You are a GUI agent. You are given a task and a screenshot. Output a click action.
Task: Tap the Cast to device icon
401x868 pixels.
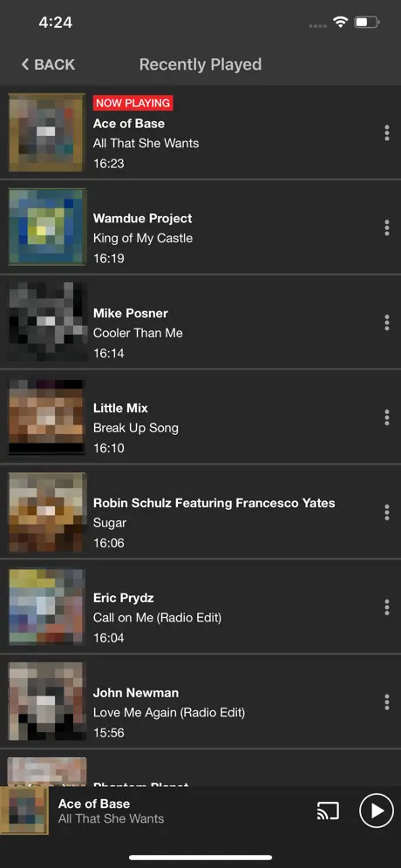click(x=328, y=811)
